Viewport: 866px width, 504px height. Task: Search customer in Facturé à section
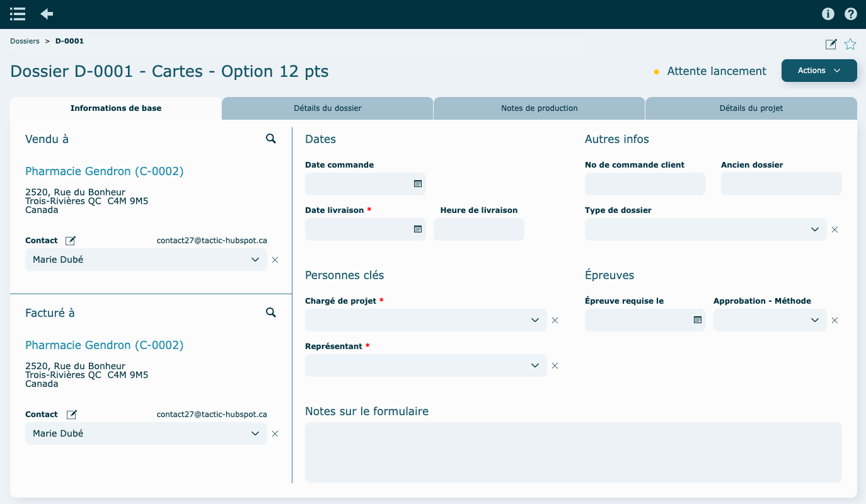271,313
